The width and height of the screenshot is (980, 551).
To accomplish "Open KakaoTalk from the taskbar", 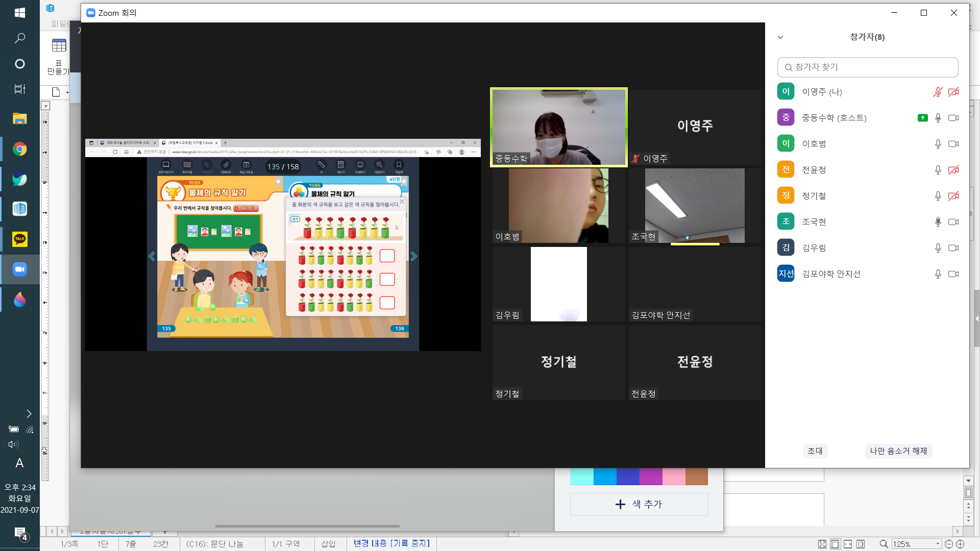I will [x=20, y=239].
